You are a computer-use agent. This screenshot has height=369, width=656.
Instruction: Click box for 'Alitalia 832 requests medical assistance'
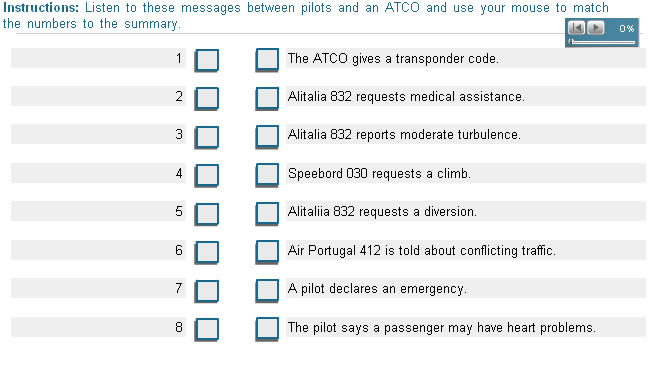click(x=267, y=98)
